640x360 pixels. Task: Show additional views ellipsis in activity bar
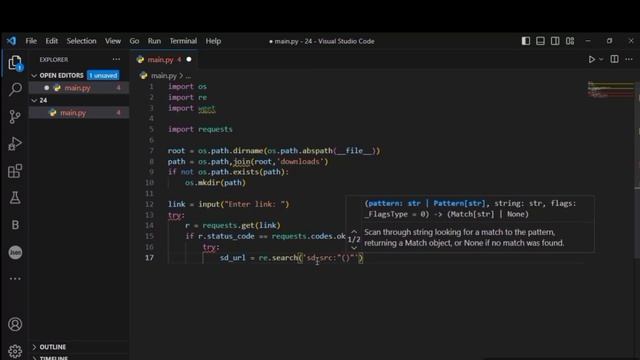tap(15, 279)
